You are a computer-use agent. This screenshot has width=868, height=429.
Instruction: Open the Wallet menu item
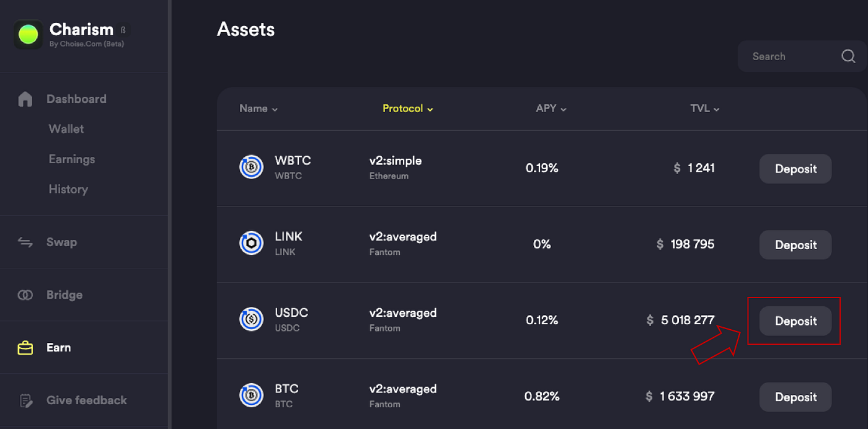(x=66, y=129)
